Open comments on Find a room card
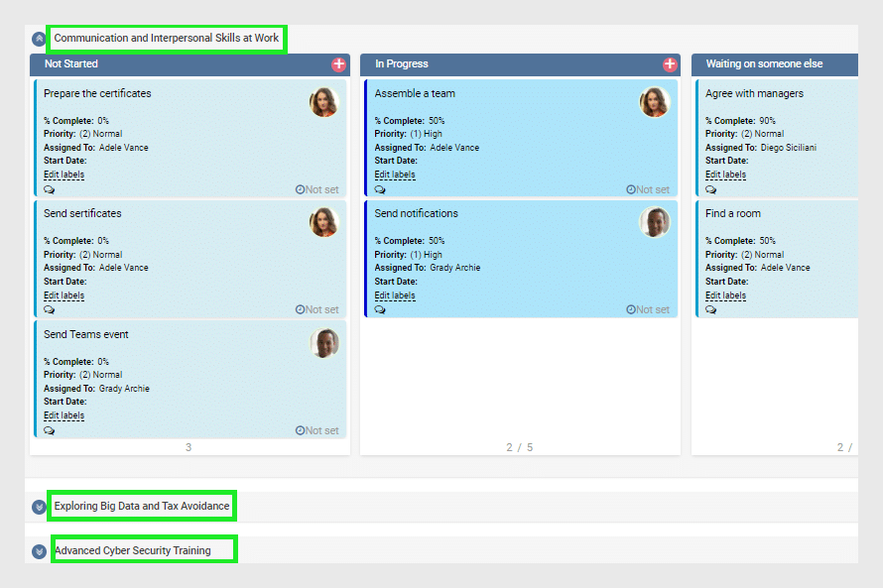883x588 pixels. 710,310
